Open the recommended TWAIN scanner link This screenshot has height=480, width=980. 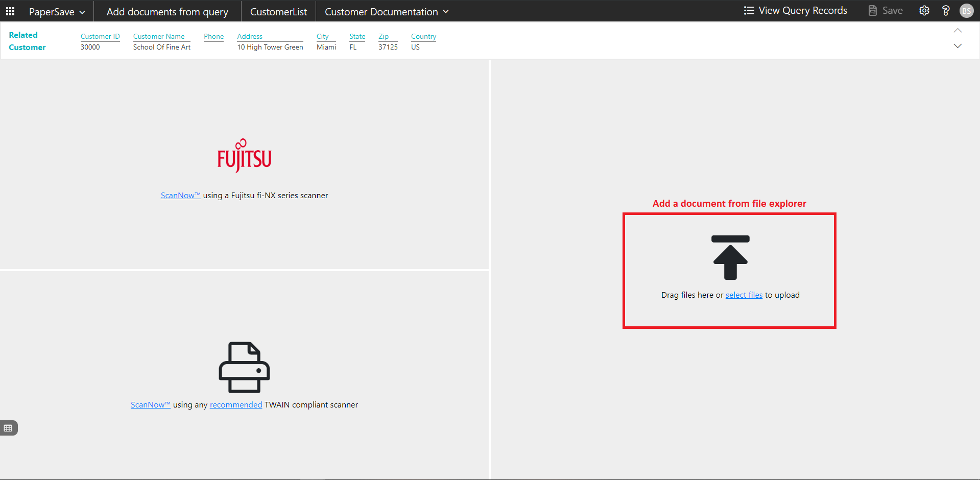235,405
